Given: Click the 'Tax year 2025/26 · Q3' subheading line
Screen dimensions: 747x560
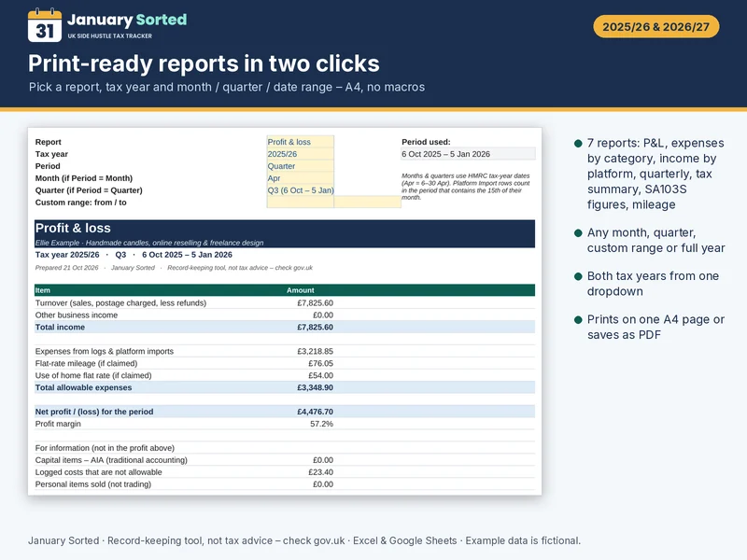Looking at the screenshot, I should (134, 255).
